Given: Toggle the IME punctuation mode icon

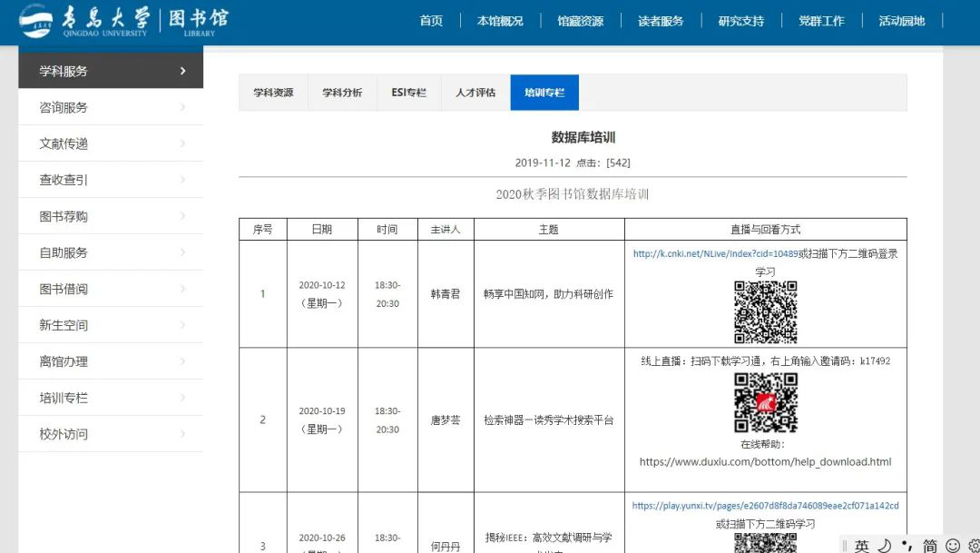Looking at the screenshot, I should click(907, 545).
